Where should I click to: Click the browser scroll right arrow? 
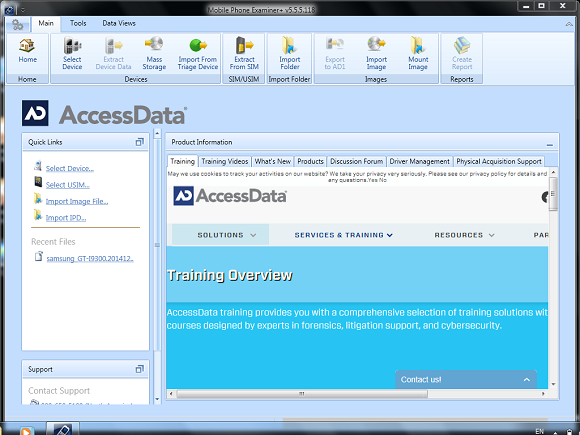point(543,394)
